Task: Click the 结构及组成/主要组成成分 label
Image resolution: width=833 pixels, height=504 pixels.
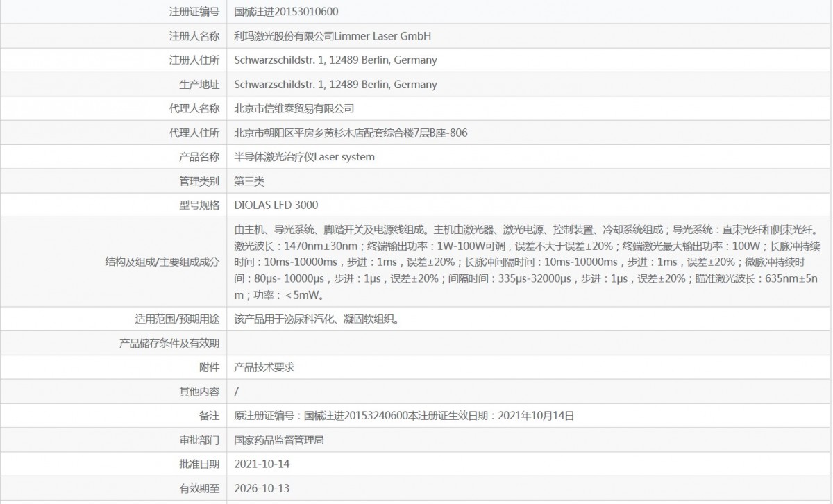Action: tap(162, 262)
